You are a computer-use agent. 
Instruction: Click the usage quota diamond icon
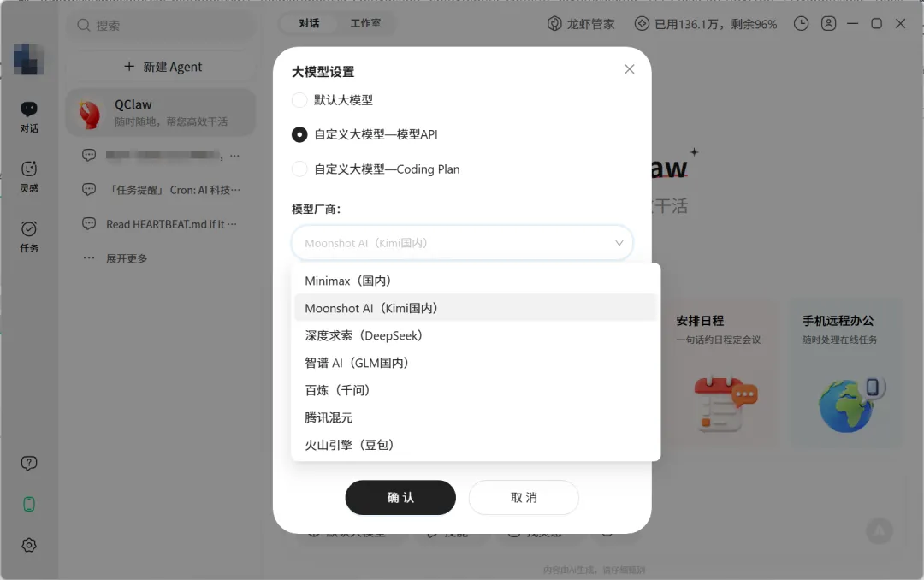coord(642,24)
